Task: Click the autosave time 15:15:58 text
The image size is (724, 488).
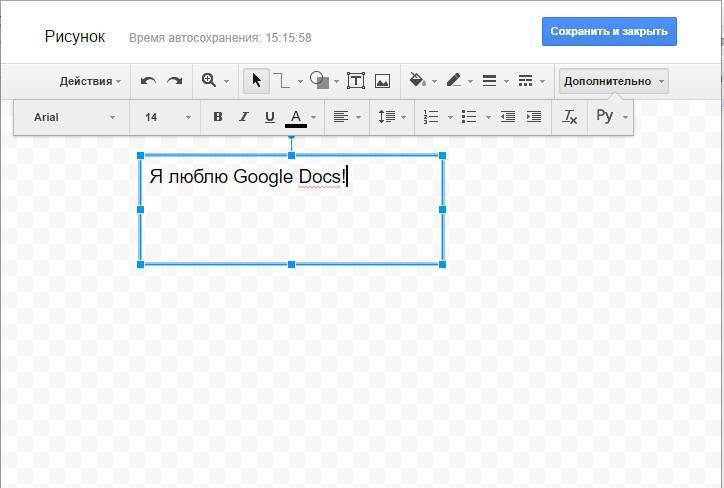Action: point(289,38)
